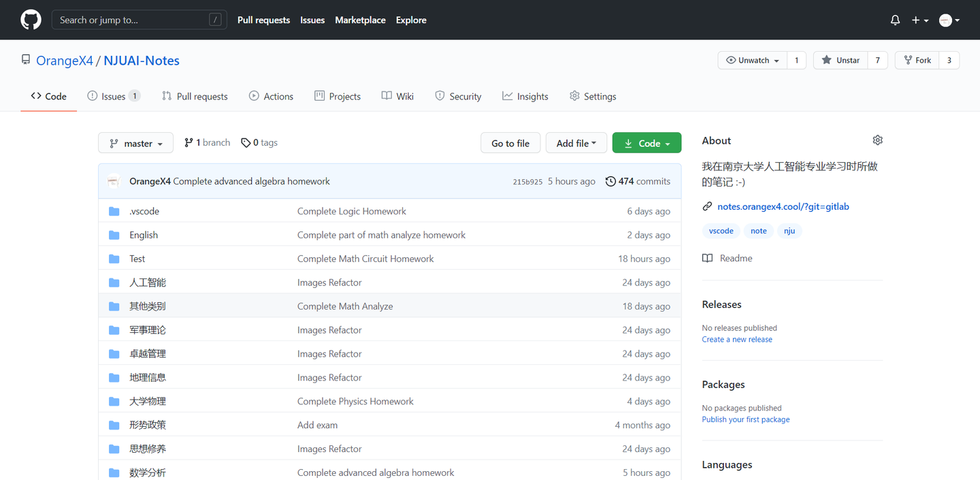Unstar this repository

tap(840, 61)
